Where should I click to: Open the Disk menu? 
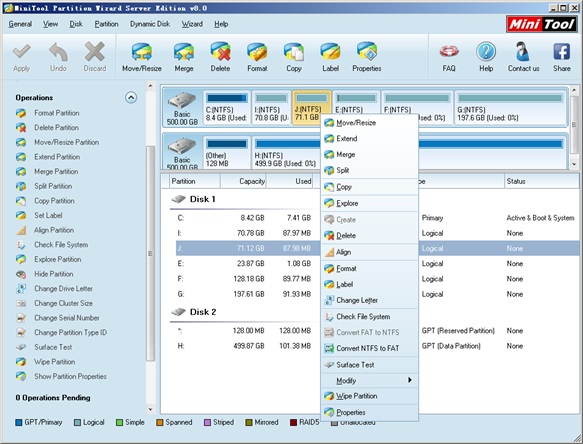point(76,24)
